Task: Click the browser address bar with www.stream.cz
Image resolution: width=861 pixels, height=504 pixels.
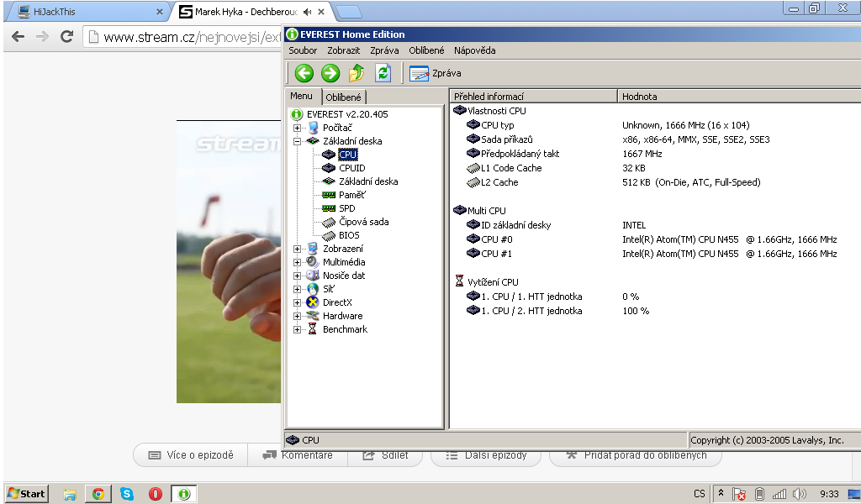Action: [184, 37]
